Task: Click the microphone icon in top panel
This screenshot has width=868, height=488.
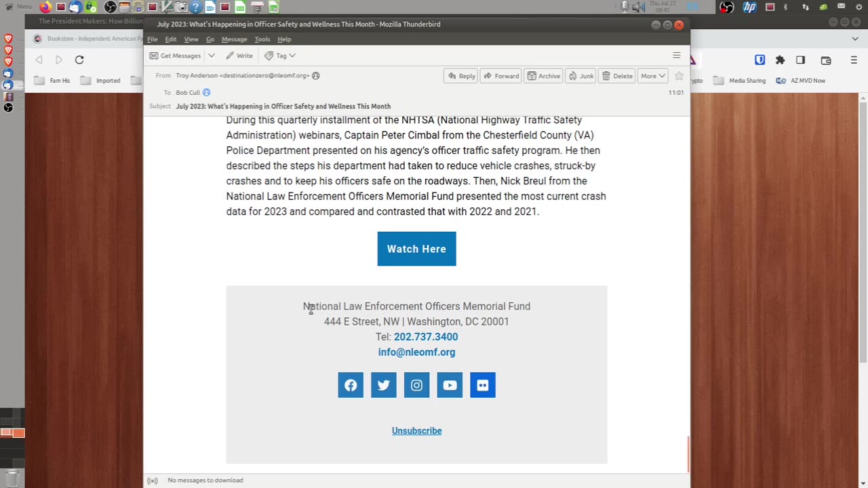Action: pyautogui.click(x=625, y=7)
